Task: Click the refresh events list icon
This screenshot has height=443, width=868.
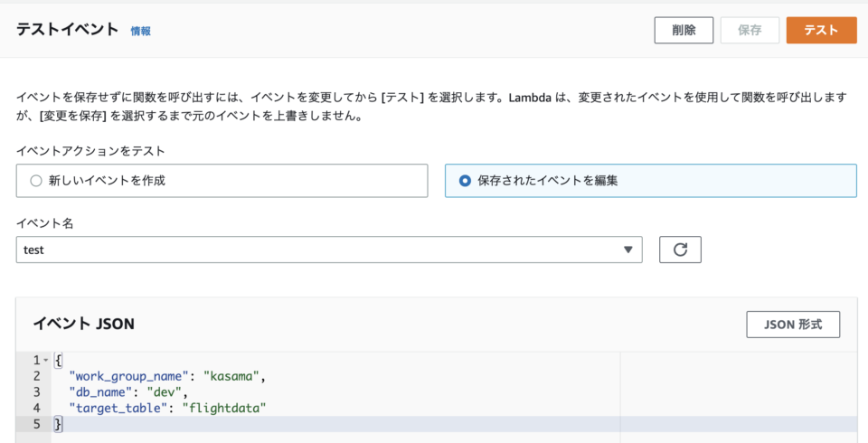Action: click(680, 250)
